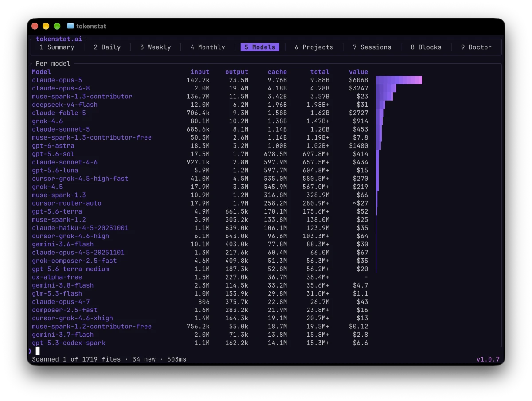
Task: Open the 2 Daily tab
Action: (x=107, y=47)
